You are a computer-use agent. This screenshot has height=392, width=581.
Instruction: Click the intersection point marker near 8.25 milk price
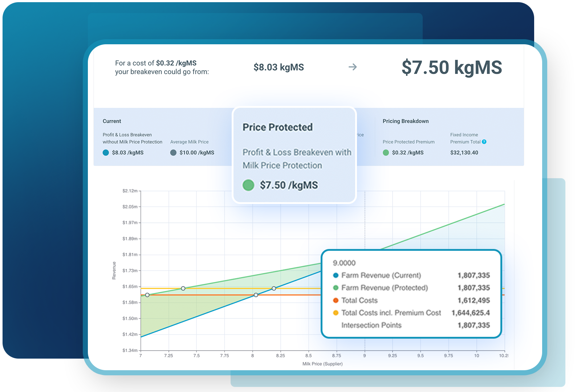(273, 288)
